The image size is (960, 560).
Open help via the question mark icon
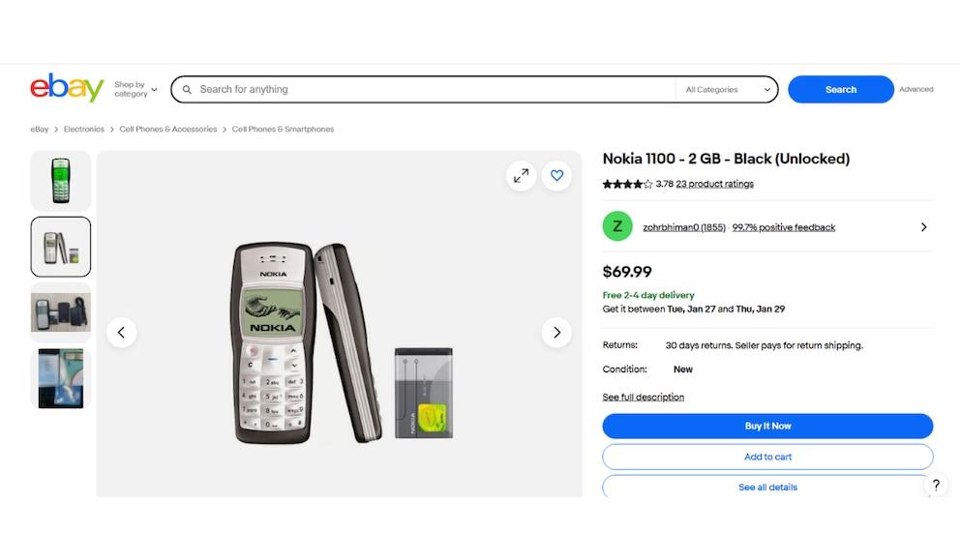(x=936, y=486)
